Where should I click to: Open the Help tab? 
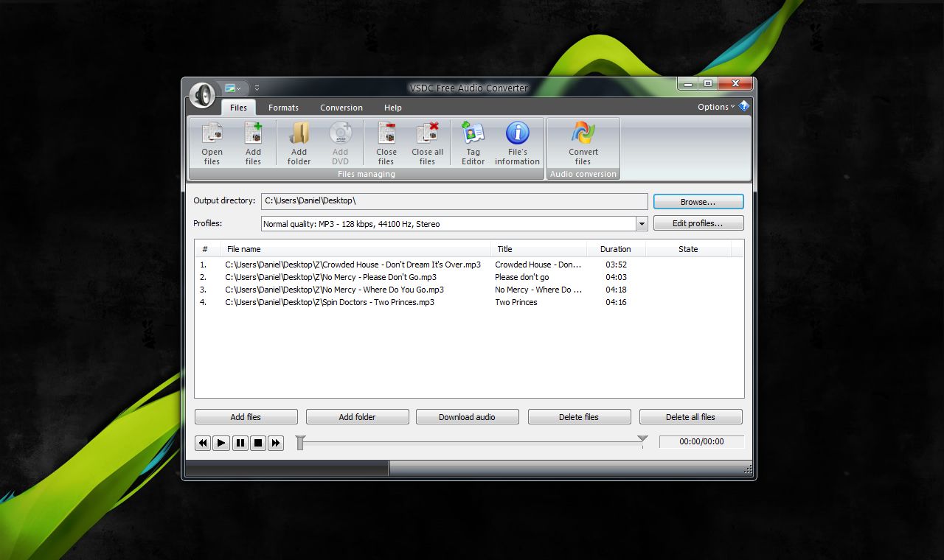pyautogui.click(x=393, y=108)
